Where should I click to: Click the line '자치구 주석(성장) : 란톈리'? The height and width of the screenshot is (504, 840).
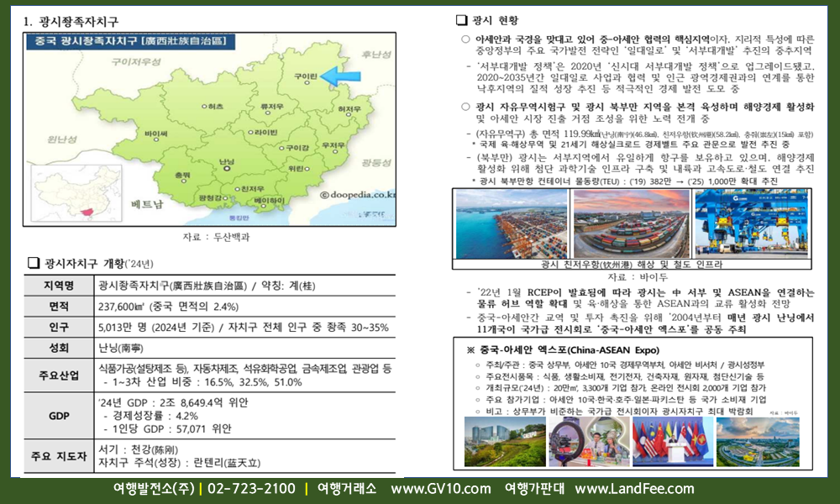(x=179, y=462)
